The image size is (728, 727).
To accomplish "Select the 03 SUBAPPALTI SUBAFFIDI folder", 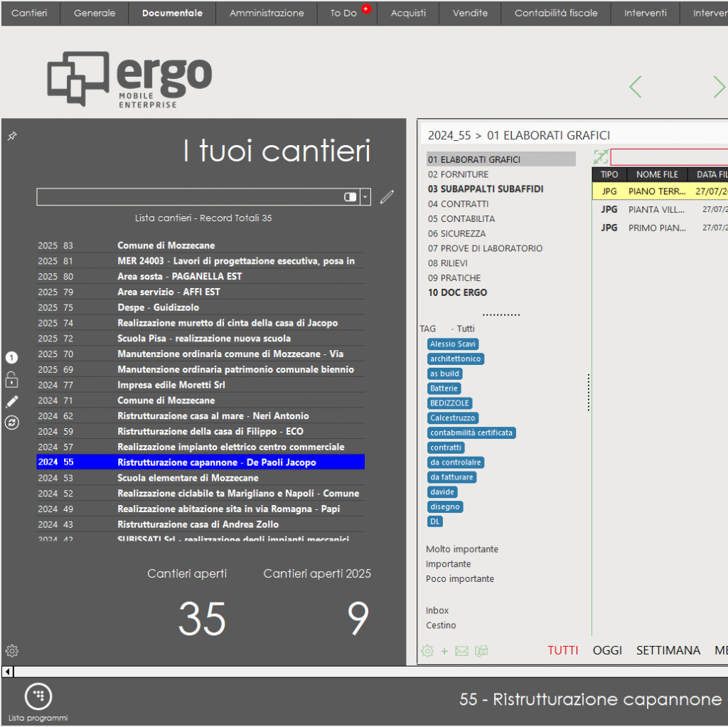I will point(486,189).
